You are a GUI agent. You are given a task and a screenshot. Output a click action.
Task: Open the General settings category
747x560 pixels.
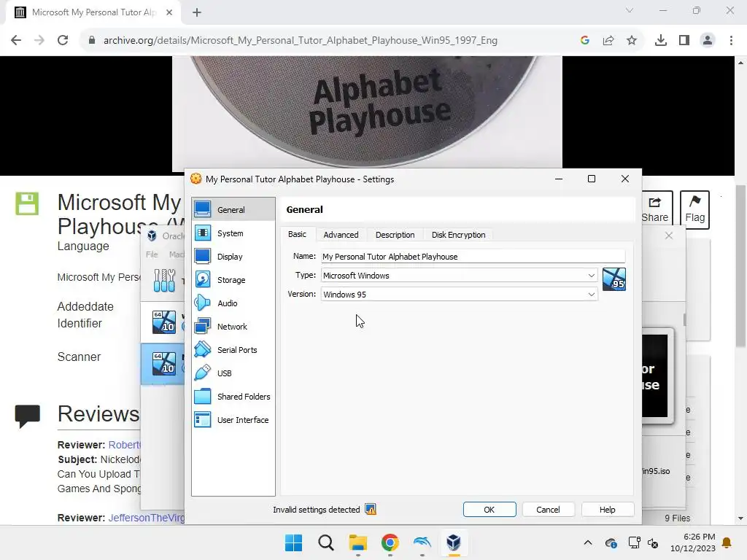tap(233, 209)
